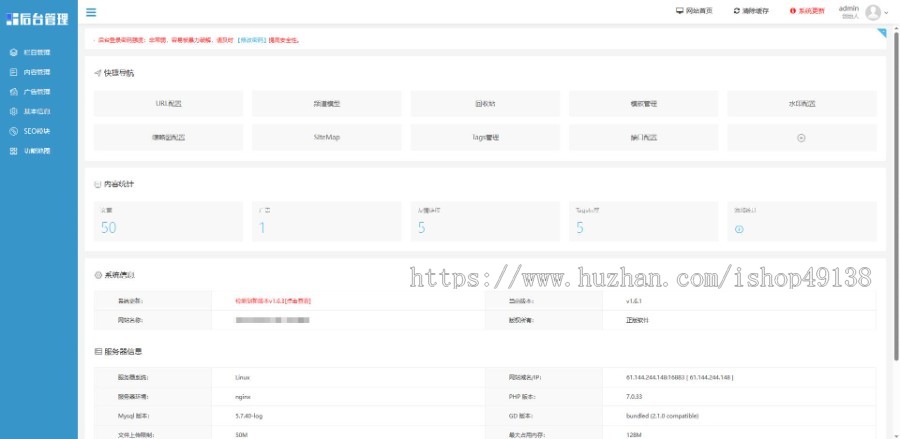The height and width of the screenshot is (439, 900).
Task: Click the red alert icon for 系统更新
Action: pos(793,11)
